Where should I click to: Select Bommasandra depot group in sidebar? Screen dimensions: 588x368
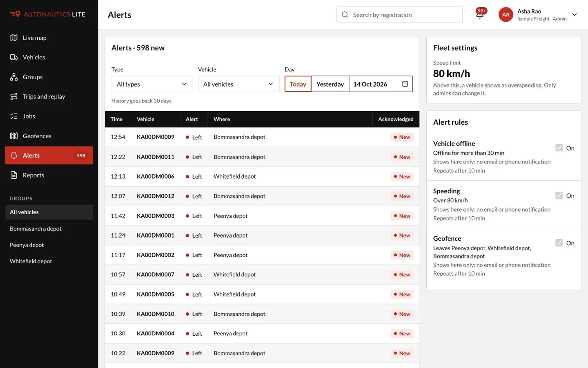(x=49, y=229)
